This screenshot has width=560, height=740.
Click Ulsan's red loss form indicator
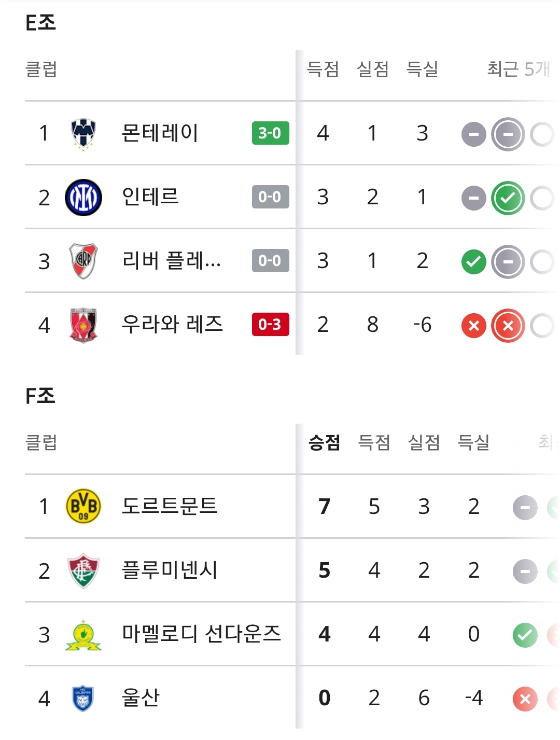pos(525,699)
